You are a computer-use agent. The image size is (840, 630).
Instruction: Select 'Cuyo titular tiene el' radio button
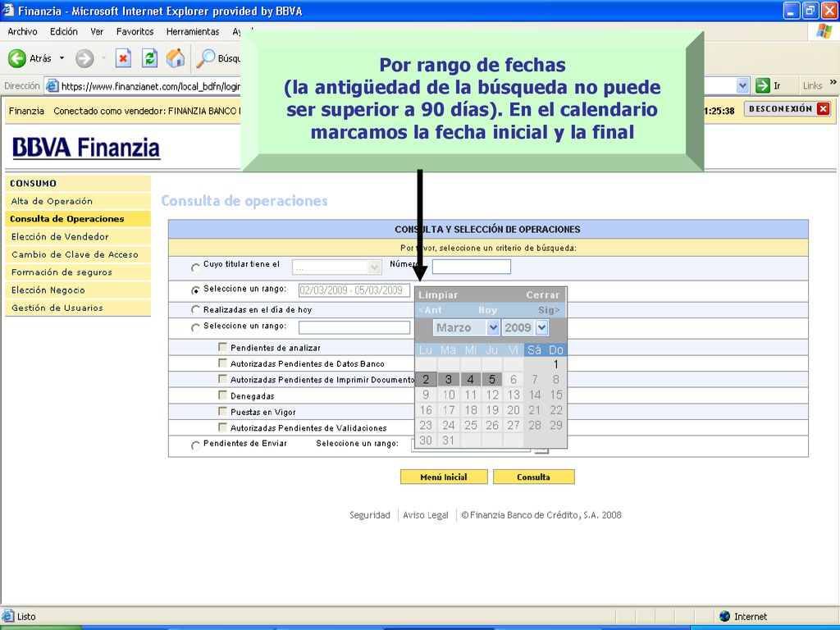(195, 267)
